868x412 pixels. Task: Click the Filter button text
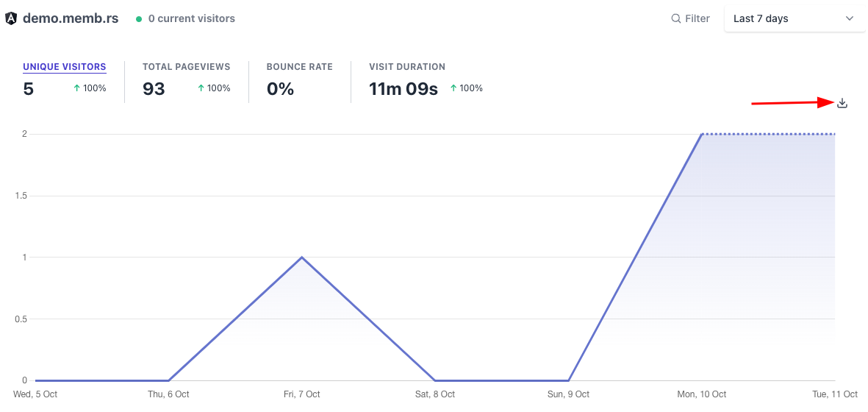point(697,18)
